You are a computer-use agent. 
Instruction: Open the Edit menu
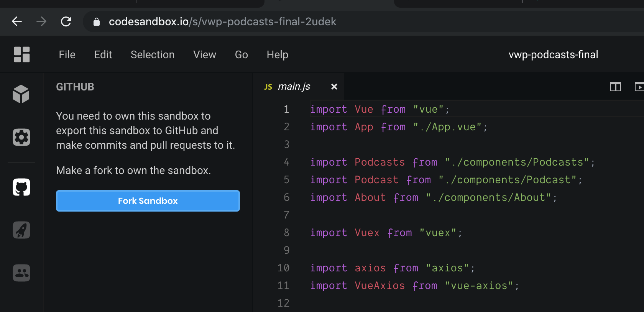point(103,54)
